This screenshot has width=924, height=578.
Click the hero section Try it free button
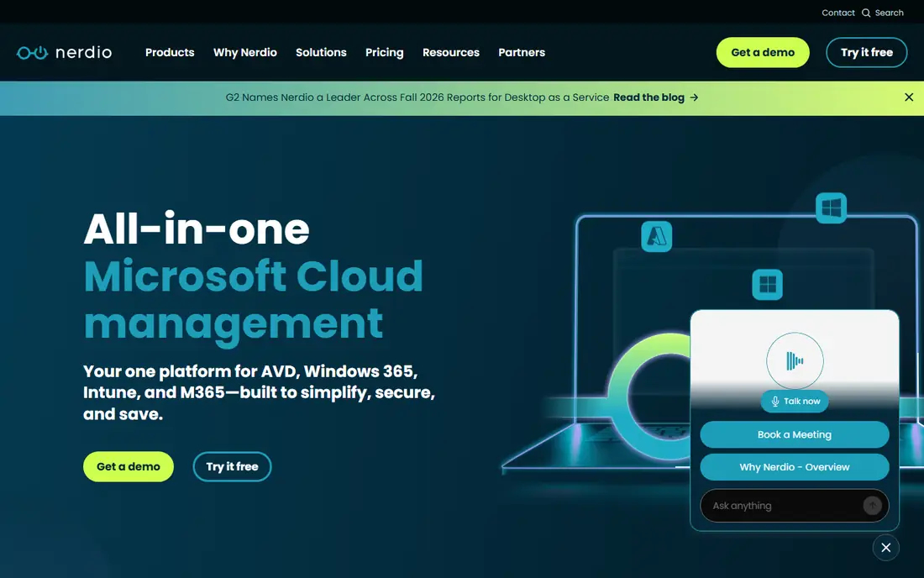[232, 466]
